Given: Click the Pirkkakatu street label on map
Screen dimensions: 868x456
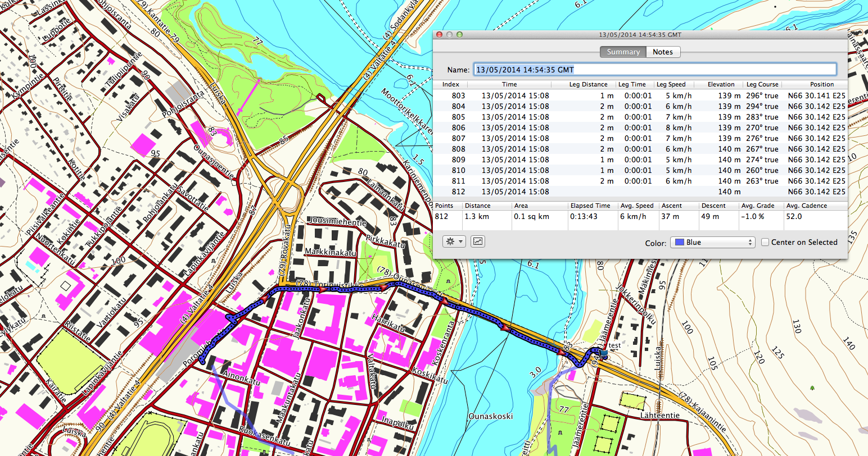Looking at the screenshot, I should 386,243.
